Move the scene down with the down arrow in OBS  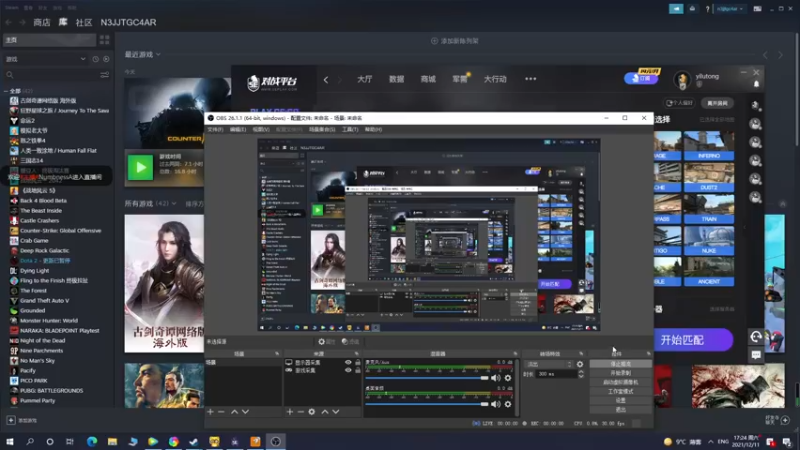click(x=245, y=412)
